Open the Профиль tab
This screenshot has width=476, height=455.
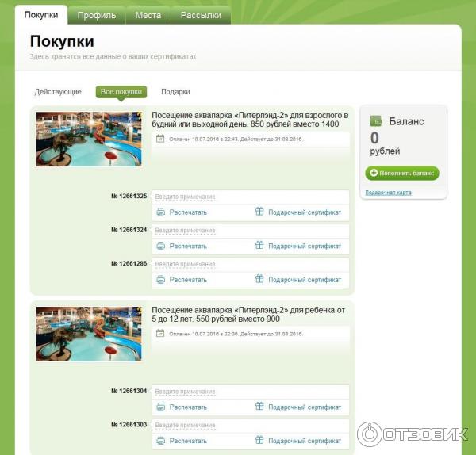[x=97, y=15]
